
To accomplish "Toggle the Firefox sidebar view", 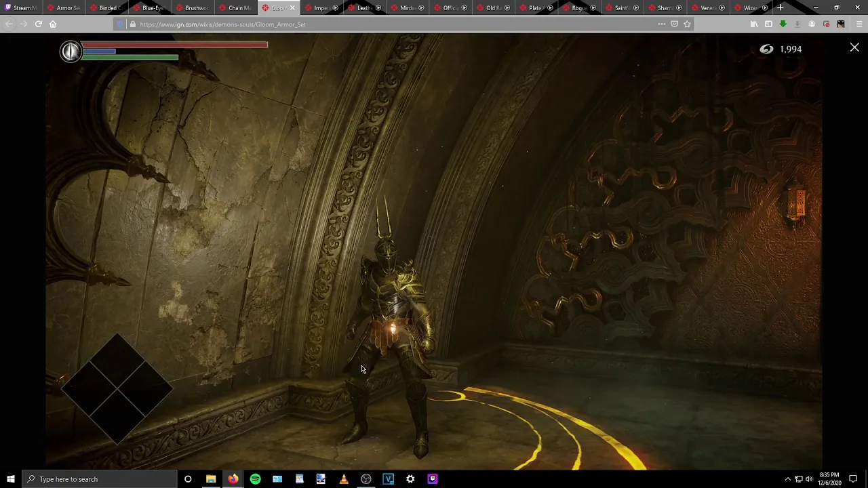I will [x=768, y=24].
